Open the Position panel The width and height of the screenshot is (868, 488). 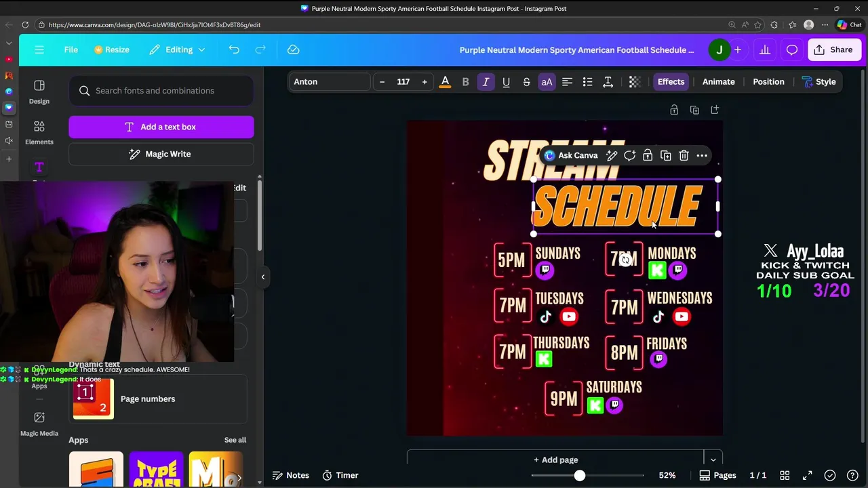(x=768, y=81)
